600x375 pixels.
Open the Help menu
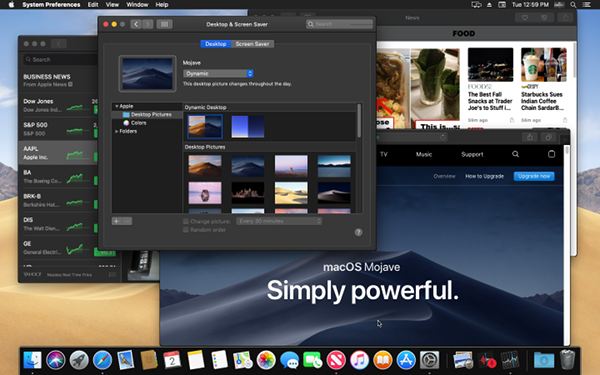(162, 5)
